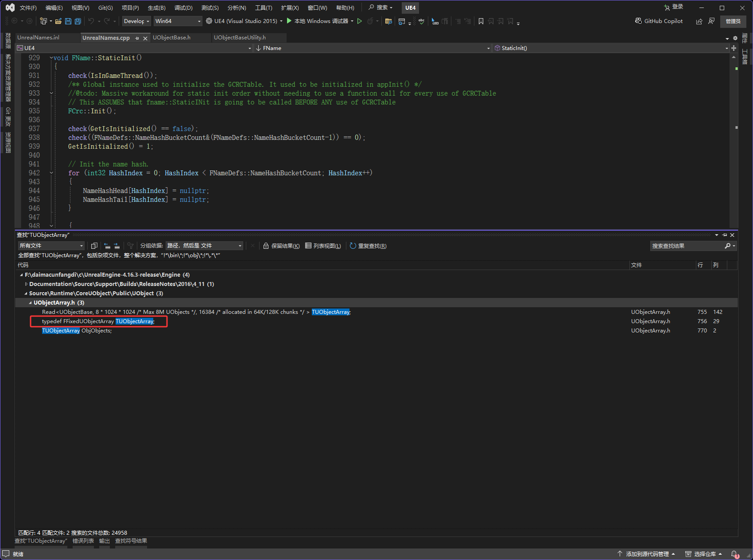Click the copy results icon in Find panel
753x560 pixels.
[94, 246]
